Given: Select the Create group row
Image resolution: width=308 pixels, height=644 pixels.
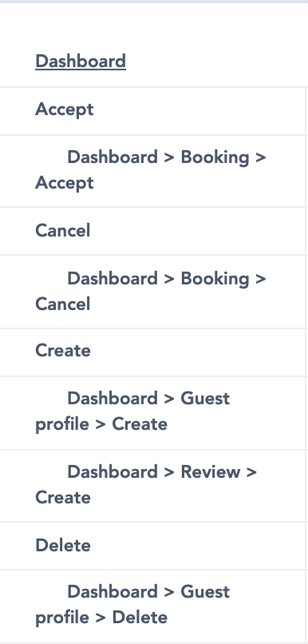Looking at the screenshot, I should click(153, 352).
